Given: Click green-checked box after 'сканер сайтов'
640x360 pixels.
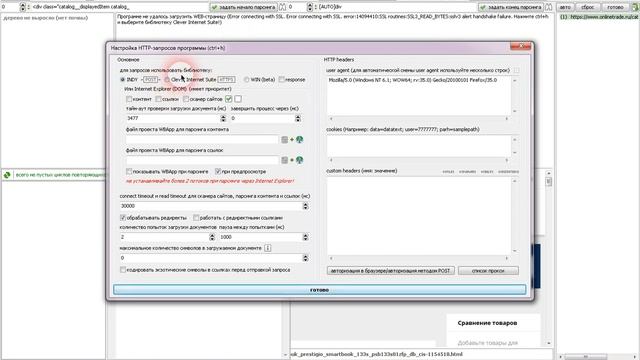Looking at the screenshot, I should click(x=229, y=99).
